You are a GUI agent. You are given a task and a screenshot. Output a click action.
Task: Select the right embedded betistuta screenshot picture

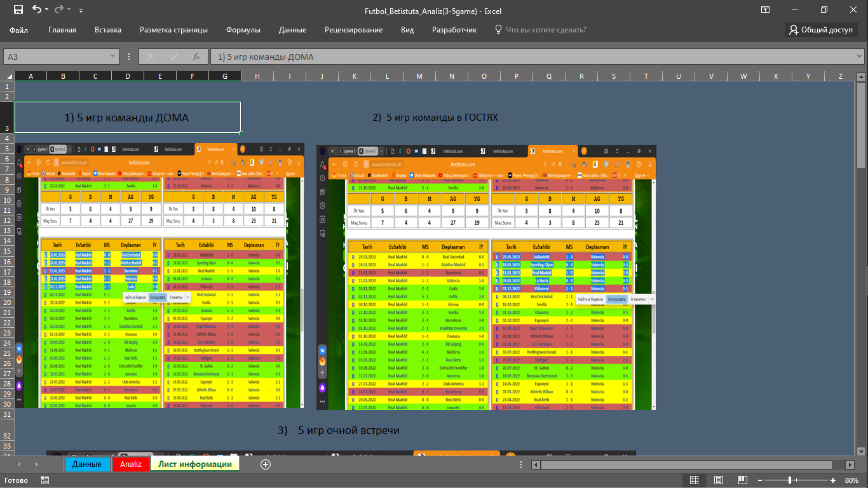pyautogui.click(x=486, y=277)
